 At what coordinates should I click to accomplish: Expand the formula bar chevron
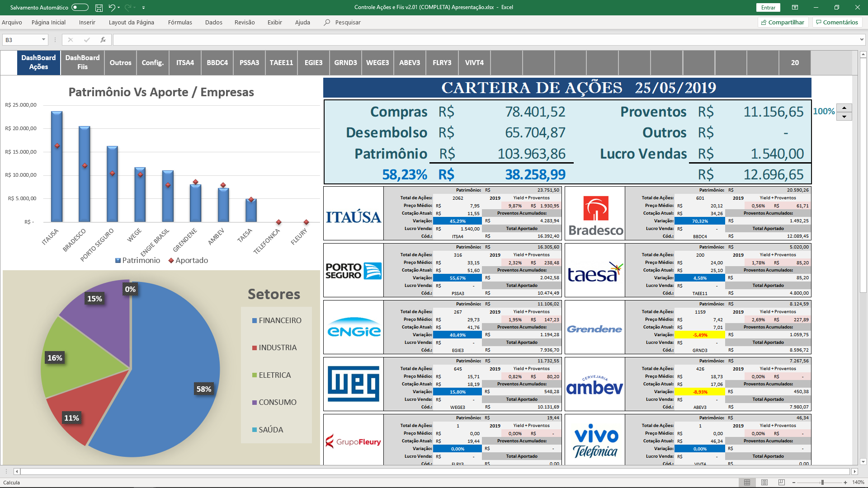(x=862, y=40)
